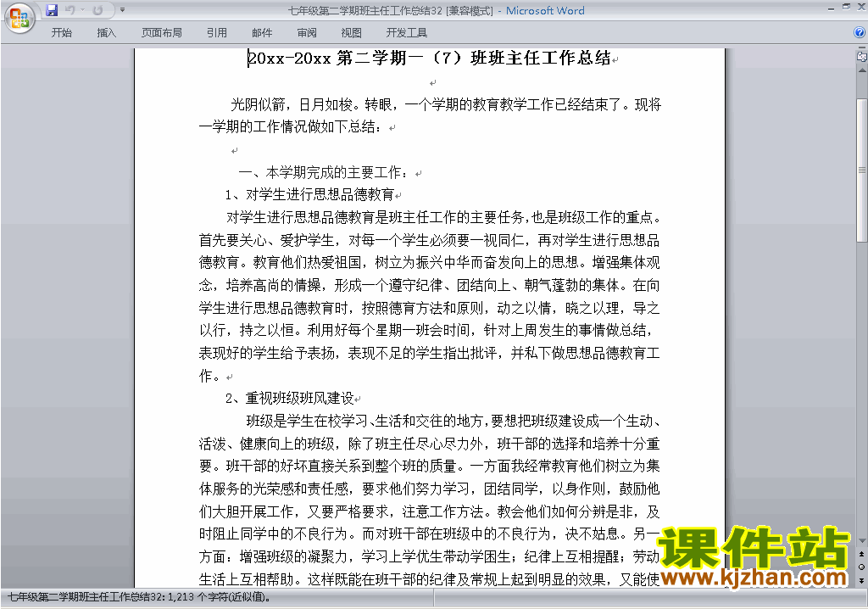Switch to the 页面布局 tab
Screen dimensions: 868x609
coord(162,33)
